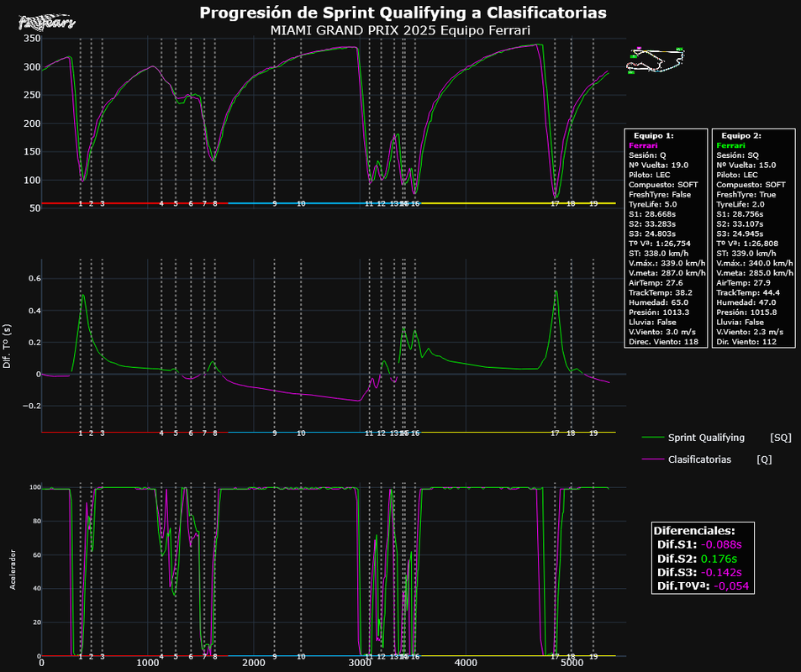
Task: Click the 350 tick on speed axis
Action: [32, 39]
